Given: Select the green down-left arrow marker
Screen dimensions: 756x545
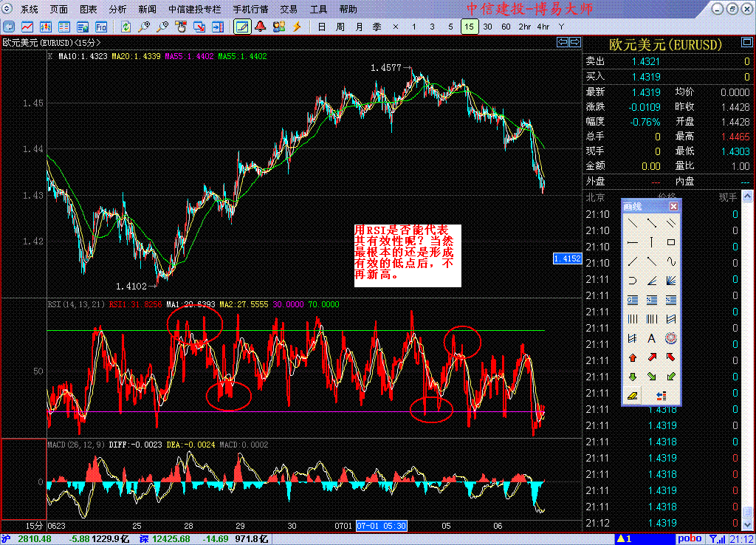Looking at the screenshot, I should pyautogui.click(x=670, y=377).
